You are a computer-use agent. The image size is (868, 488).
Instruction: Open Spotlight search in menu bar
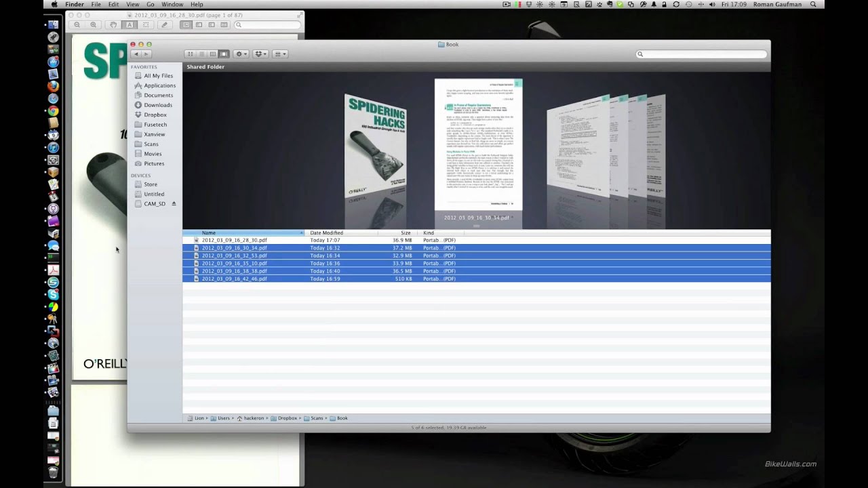click(x=813, y=4)
